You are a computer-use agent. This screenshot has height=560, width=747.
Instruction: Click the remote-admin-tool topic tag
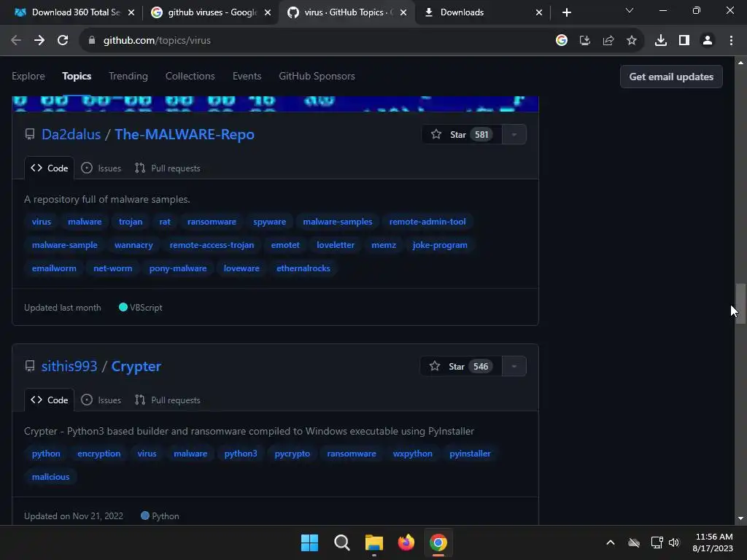click(427, 222)
